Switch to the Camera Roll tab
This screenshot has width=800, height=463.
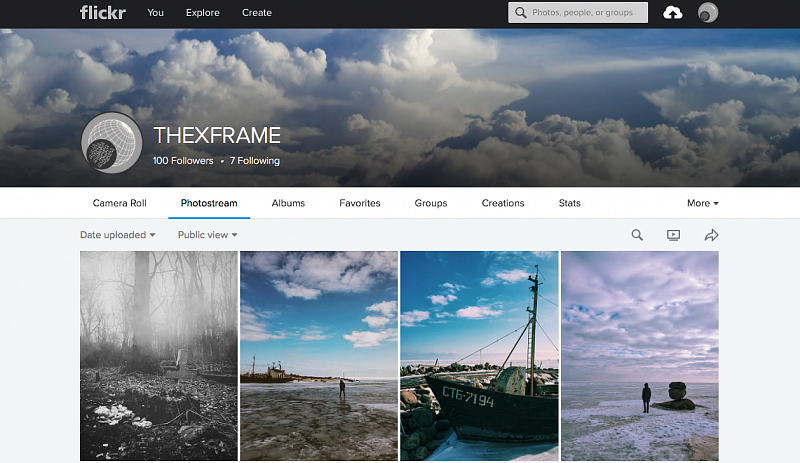(119, 203)
